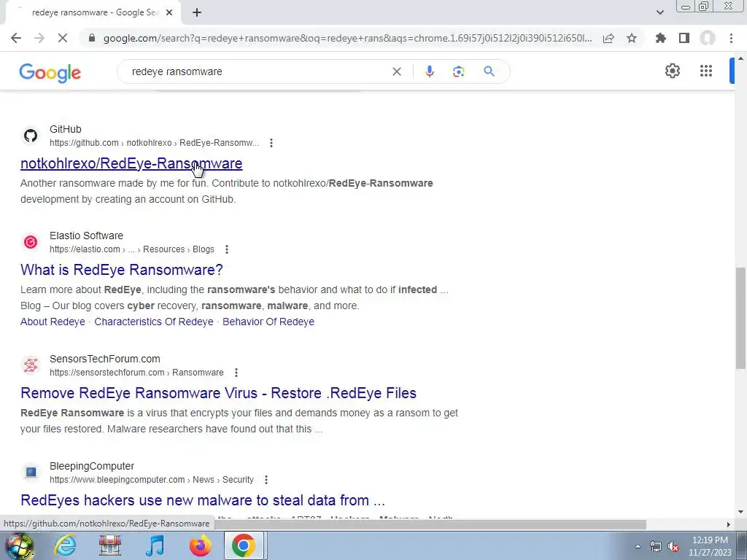Close the redeye ransomware tab

pos(169,13)
